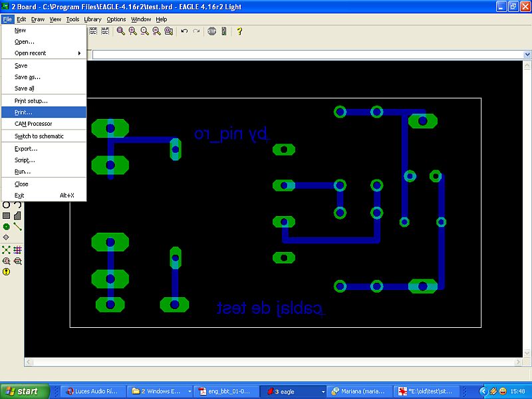The image size is (532, 399).
Task: Click the grayed Redo arrow icon
Action: 196,31
